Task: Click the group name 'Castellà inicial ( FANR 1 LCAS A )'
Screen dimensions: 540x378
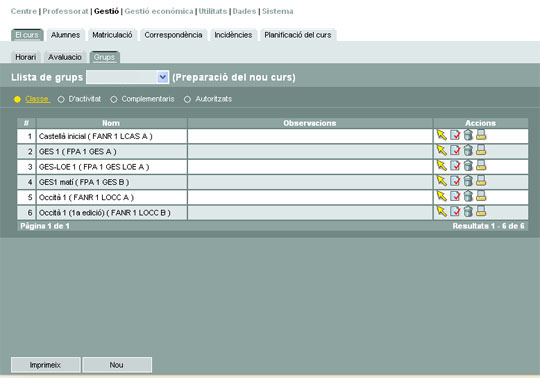Action: tap(96, 136)
